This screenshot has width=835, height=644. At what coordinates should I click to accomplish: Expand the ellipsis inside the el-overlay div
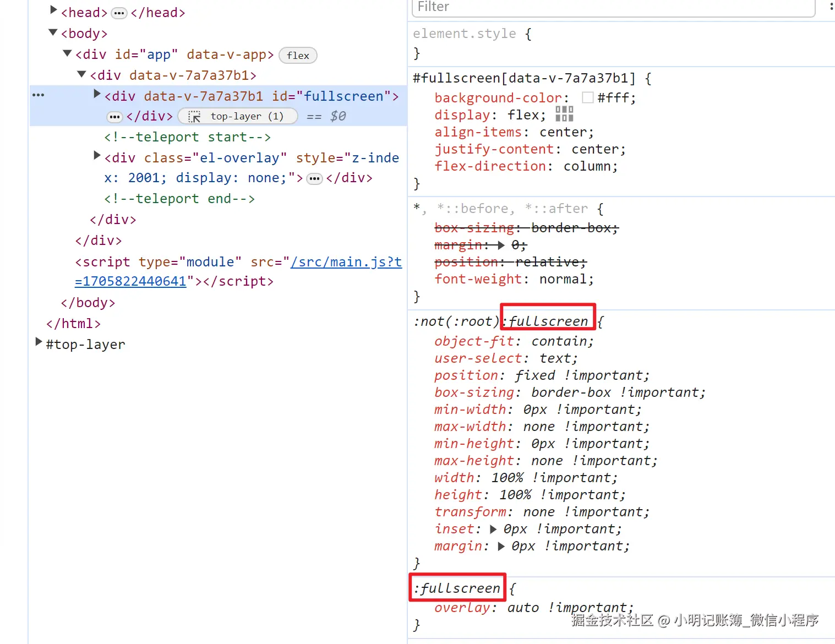click(x=314, y=178)
